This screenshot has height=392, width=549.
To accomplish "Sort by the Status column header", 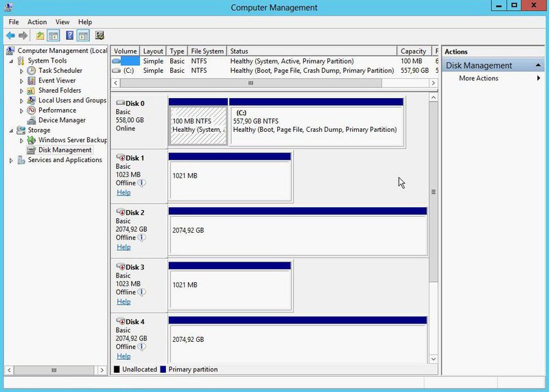I will (x=312, y=51).
